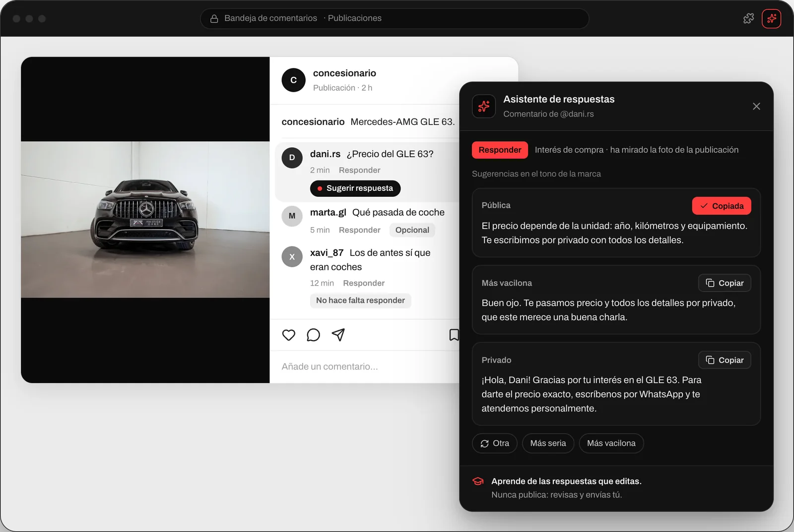Viewport: 794px width, 532px height.
Task: Open the Mercedes GLE photo
Action: (145, 220)
